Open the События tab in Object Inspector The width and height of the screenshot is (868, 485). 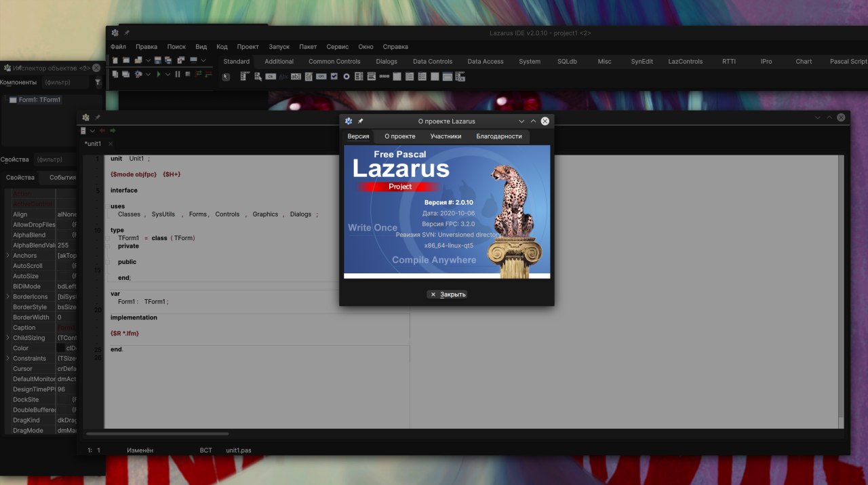pos(62,177)
